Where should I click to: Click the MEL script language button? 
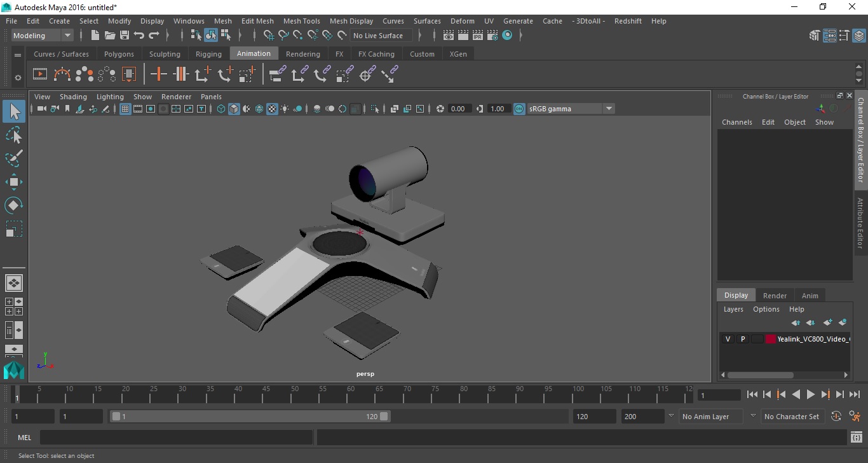click(25, 438)
